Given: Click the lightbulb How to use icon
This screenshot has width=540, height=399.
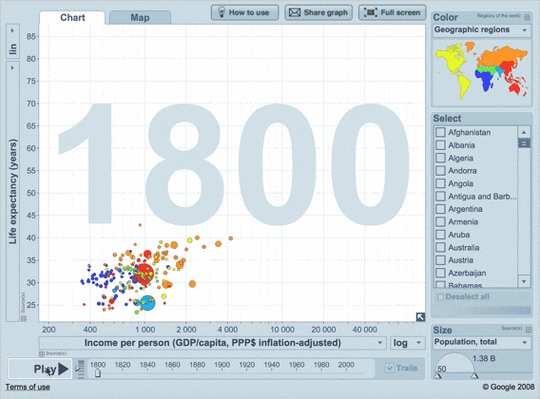Looking at the screenshot, I should pyautogui.click(x=222, y=12).
